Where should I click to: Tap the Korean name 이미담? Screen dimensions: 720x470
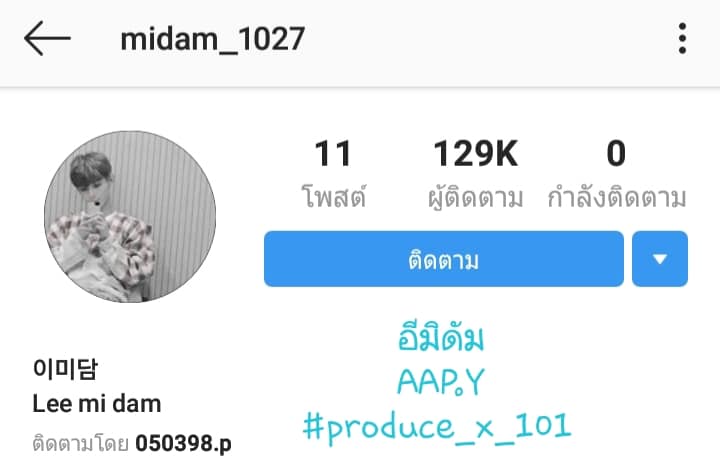click(x=65, y=369)
